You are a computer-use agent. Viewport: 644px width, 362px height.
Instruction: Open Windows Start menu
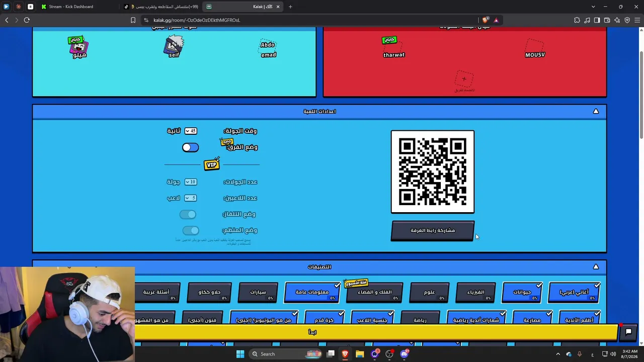coord(240,354)
